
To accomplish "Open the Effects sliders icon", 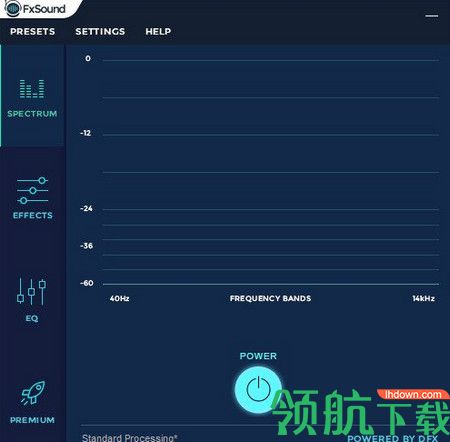I will [x=32, y=190].
